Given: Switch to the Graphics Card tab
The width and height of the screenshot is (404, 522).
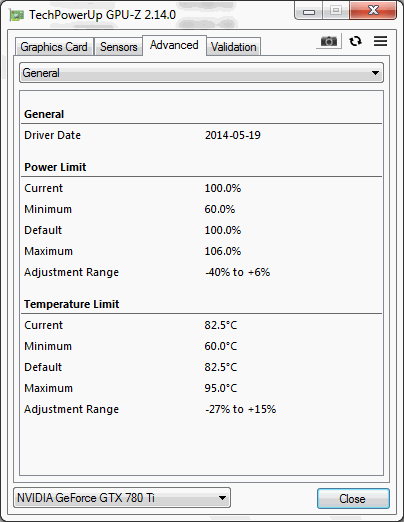Looking at the screenshot, I should pyautogui.click(x=54, y=47).
